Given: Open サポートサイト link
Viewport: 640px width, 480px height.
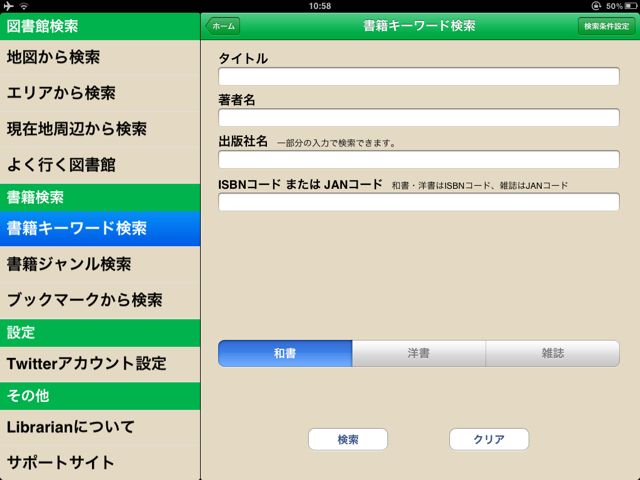Looking at the screenshot, I should tap(100, 462).
